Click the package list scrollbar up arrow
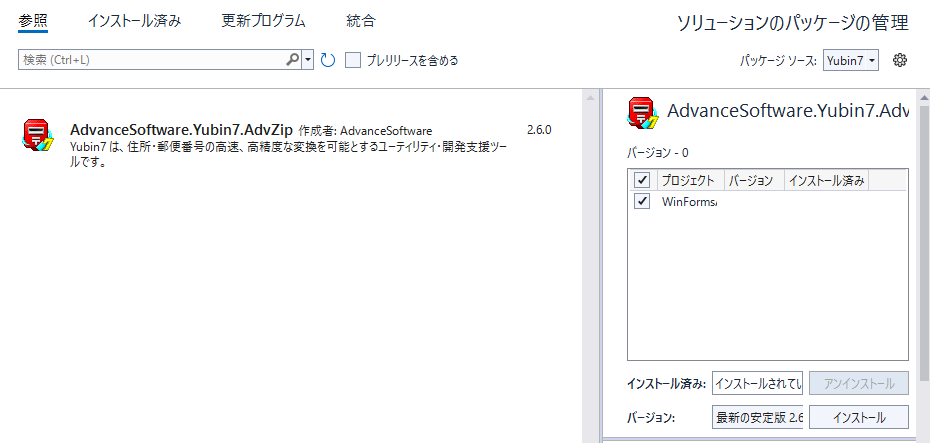Image resolution: width=930 pixels, height=443 pixels. 590,97
